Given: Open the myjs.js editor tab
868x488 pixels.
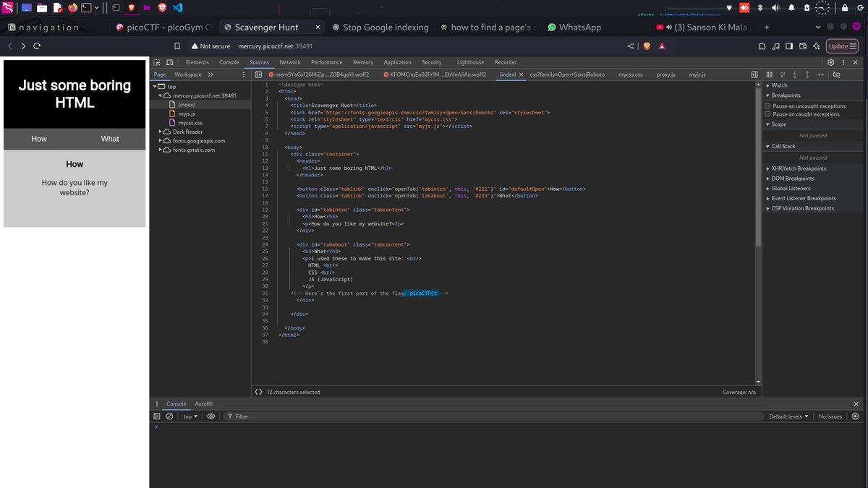Looking at the screenshot, I should pyautogui.click(x=697, y=74).
